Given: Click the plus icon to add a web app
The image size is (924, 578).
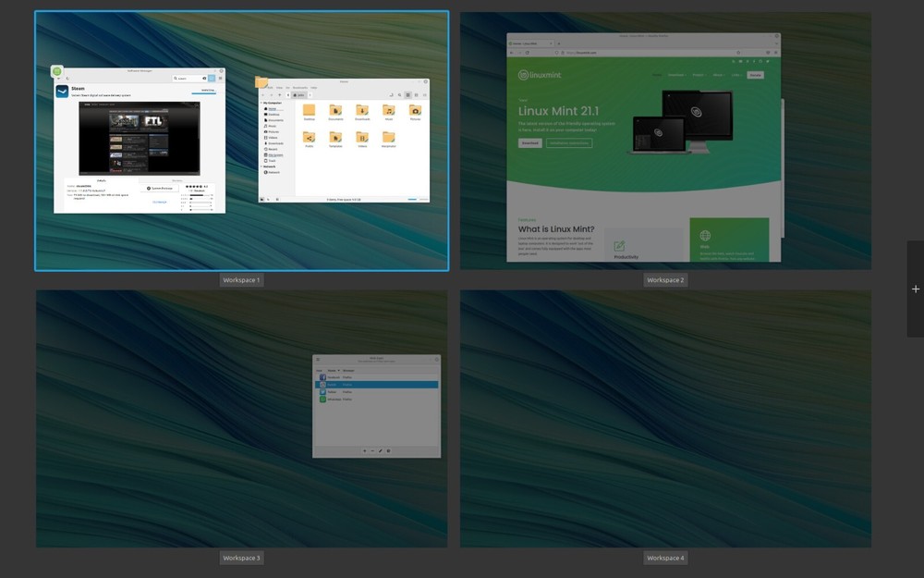Looking at the screenshot, I should [365, 450].
